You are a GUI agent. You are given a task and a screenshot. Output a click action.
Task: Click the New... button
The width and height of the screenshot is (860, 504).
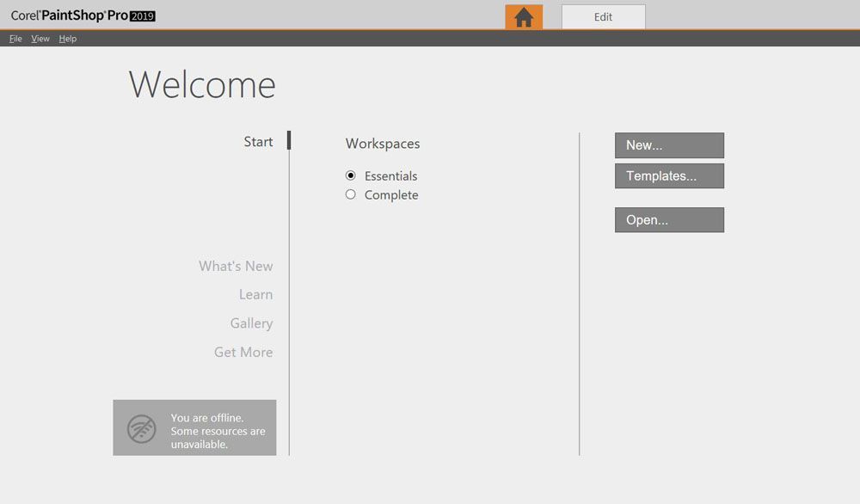click(669, 145)
